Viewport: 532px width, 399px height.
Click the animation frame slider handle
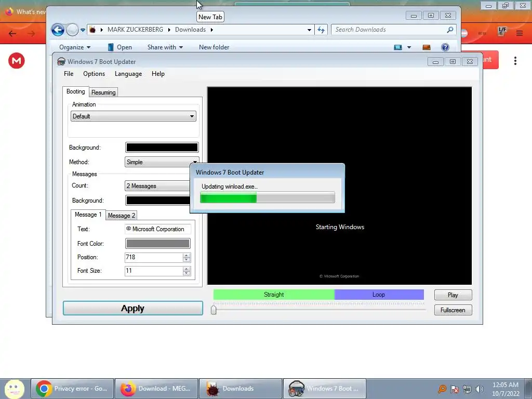click(x=214, y=310)
